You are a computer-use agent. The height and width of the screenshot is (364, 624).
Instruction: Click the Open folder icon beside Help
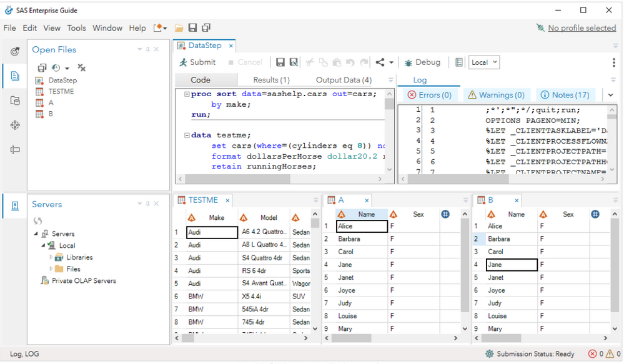click(x=179, y=28)
